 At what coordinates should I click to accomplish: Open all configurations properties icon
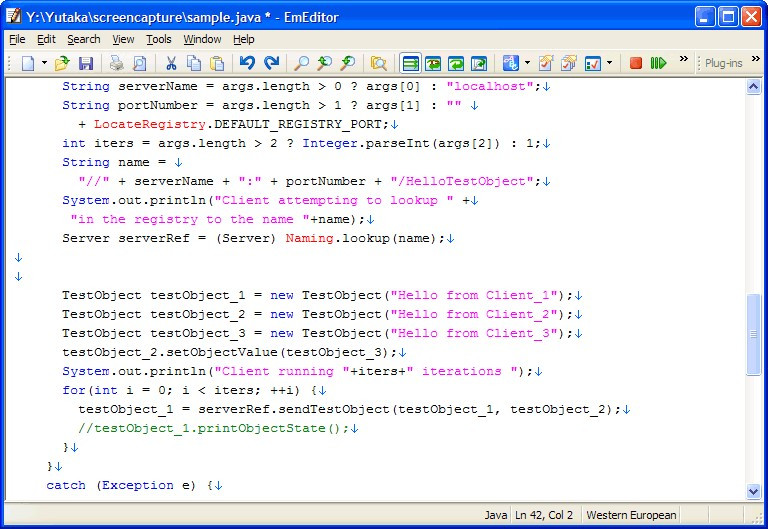coord(569,63)
